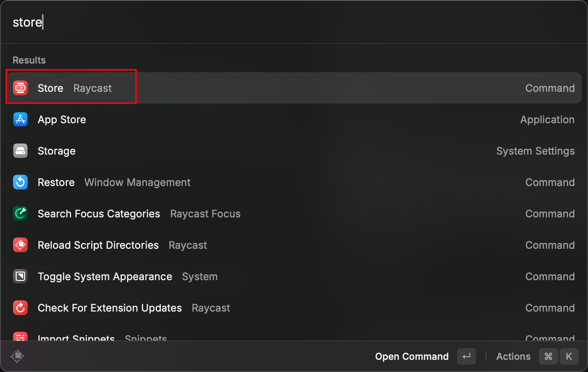Viewport: 588px width, 372px height.
Task: Select Toggle System Appearance result
Action: click(294, 276)
